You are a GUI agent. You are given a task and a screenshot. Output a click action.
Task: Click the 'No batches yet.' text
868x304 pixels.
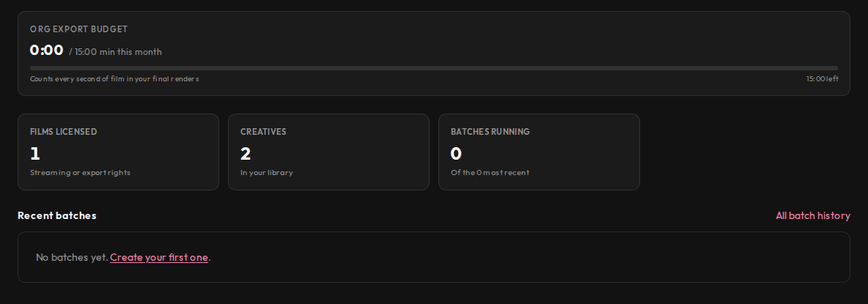click(x=72, y=258)
